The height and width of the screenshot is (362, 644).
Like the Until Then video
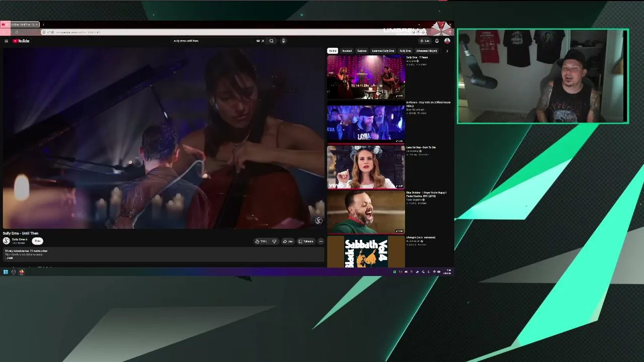[261, 241]
